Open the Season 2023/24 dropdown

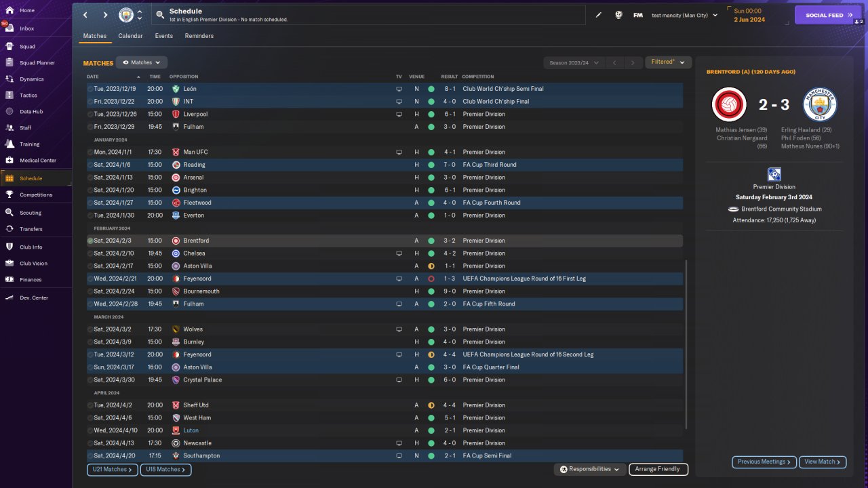click(x=574, y=62)
